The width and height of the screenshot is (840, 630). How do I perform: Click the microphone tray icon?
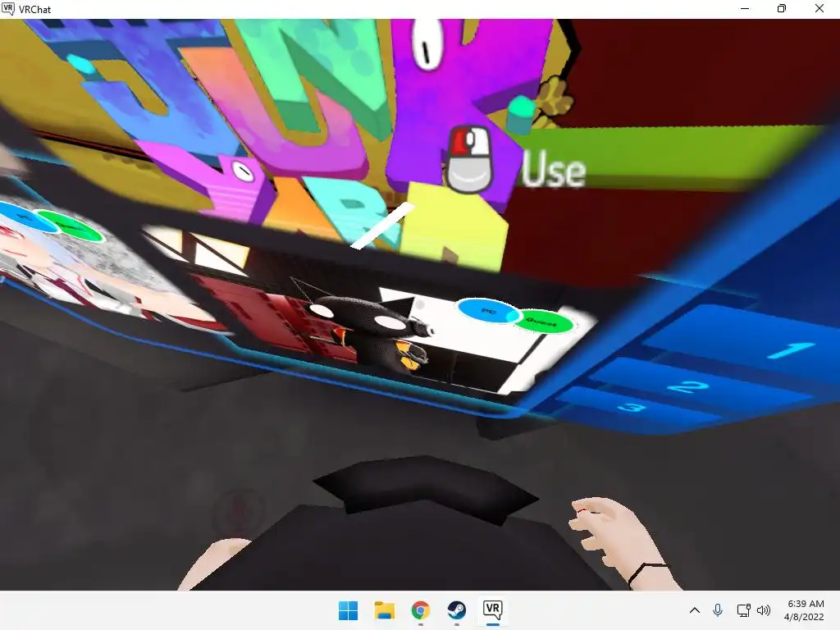point(718,610)
